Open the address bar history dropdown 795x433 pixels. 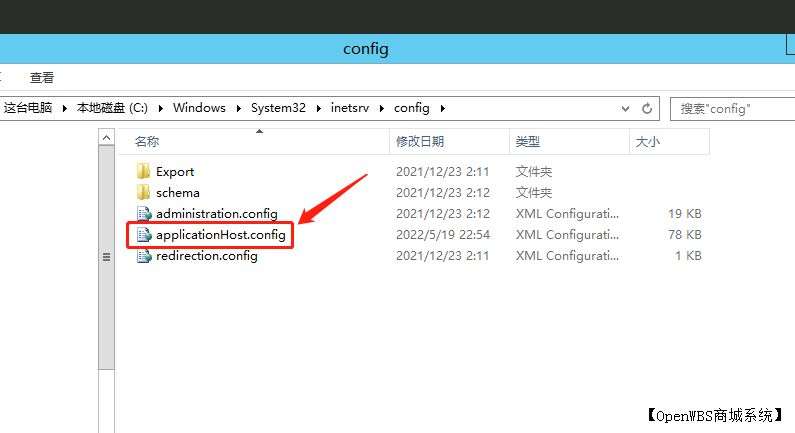tap(626, 108)
